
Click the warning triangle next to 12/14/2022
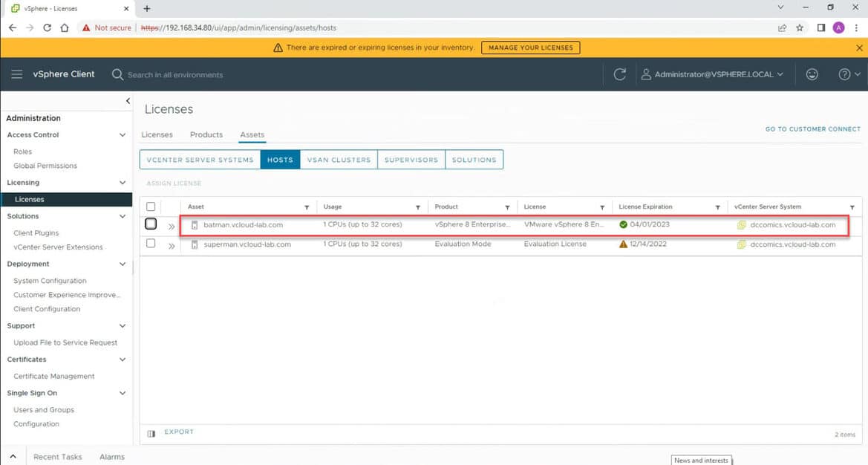(x=623, y=244)
